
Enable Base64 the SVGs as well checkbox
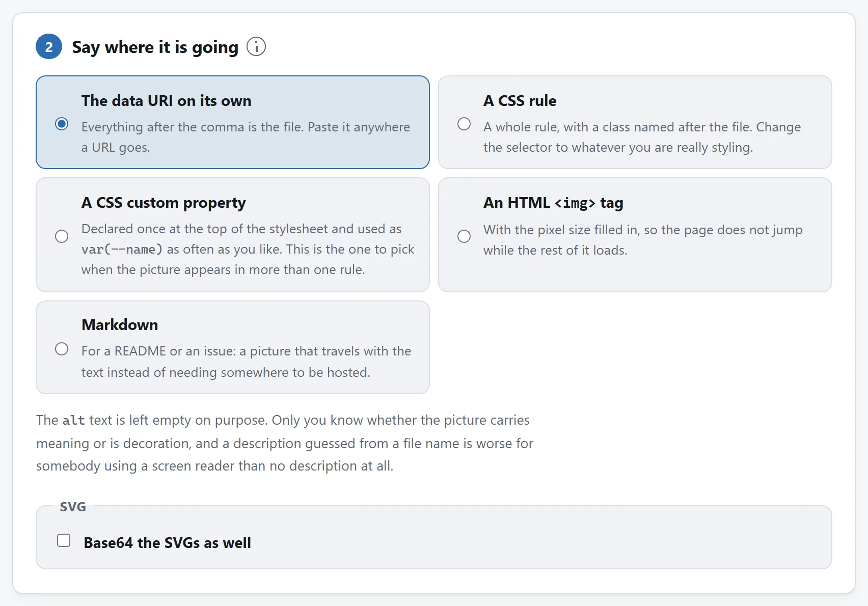click(x=64, y=540)
